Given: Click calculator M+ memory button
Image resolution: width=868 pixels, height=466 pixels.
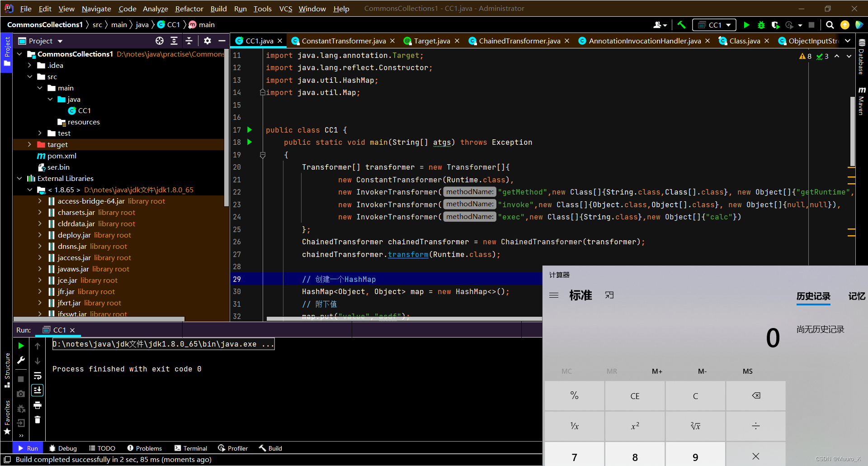Looking at the screenshot, I should coord(657,371).
